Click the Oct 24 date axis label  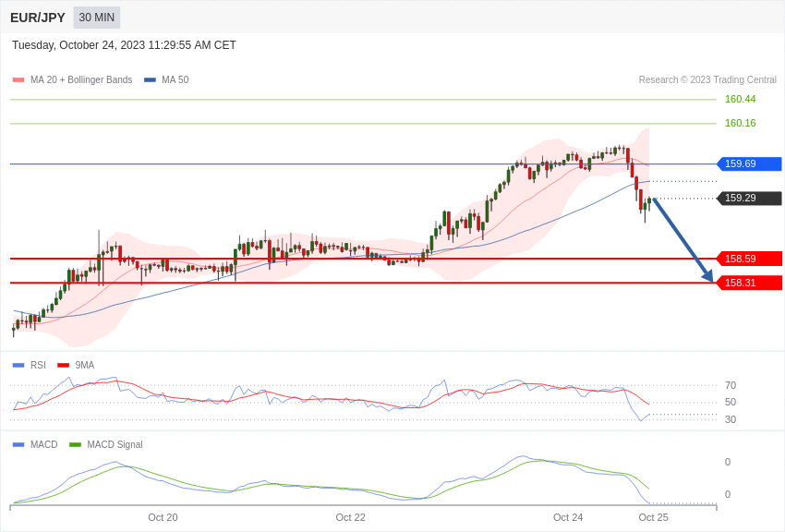tap(568, 517)
